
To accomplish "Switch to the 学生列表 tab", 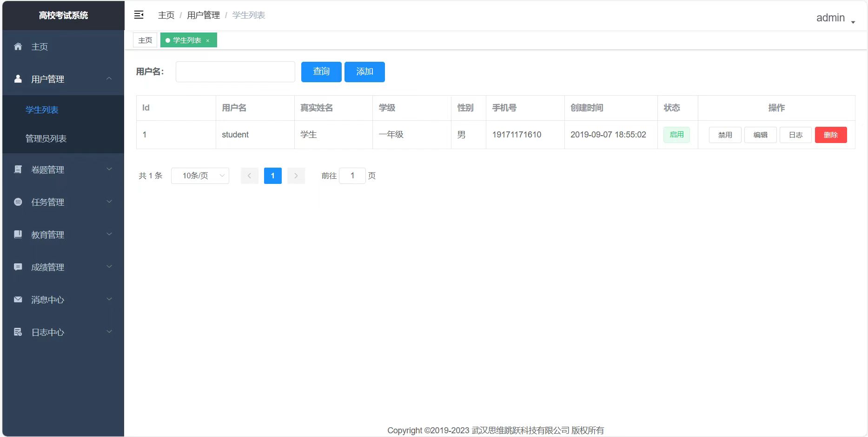I will pyautogui.click(x=189, y=40).
